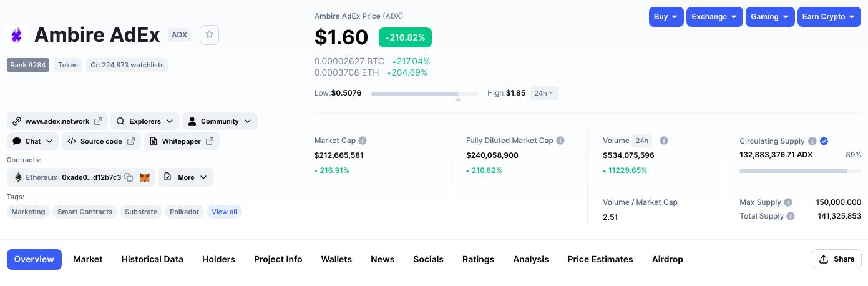Screen dimensions: 868x286
Task: Click the Max Supply info icon
Action: pyautogui.click(x=788, y=202)
